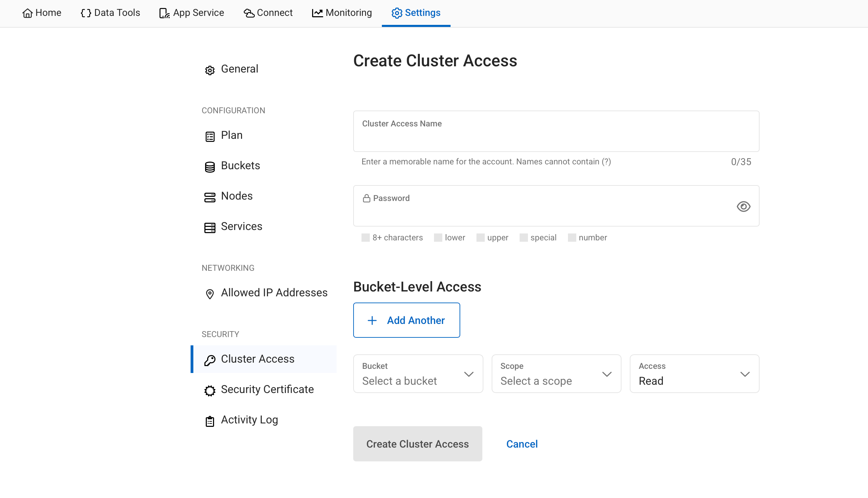Expand the Scope dropdown
Screen dimensions: 868x498
coord(556,374)
